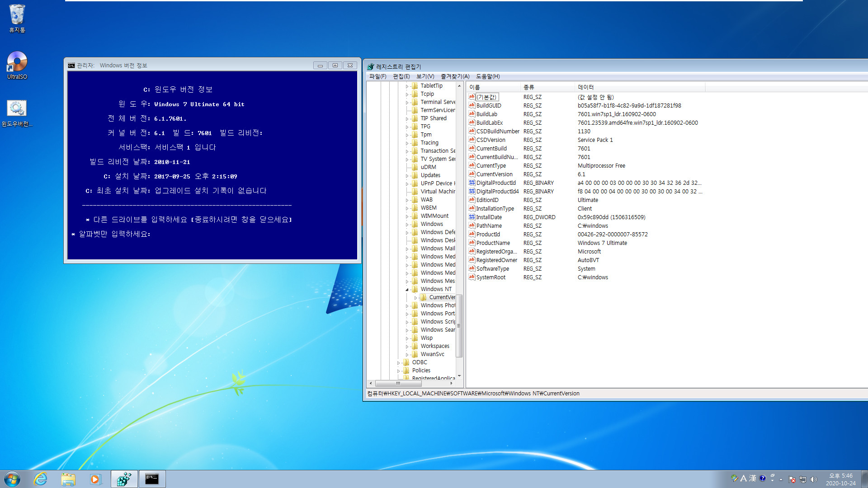The width and height of the screenshot is (868, 488).
Task: Sort by the 종류 column header
Action: point(548,87)
